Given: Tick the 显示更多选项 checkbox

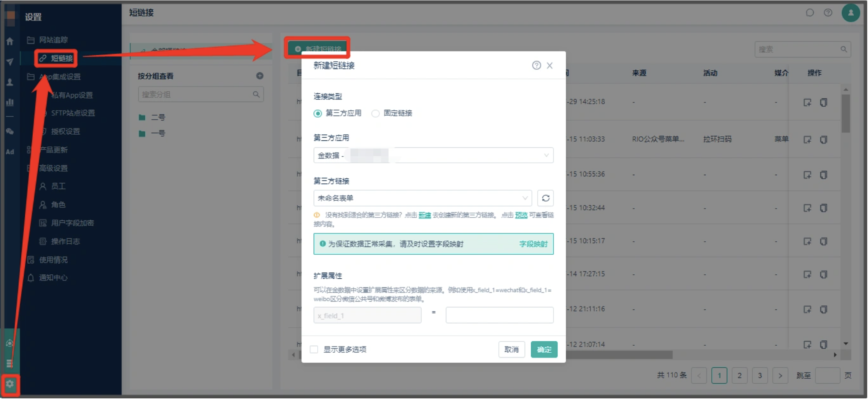Looking at the screenshot, I should (314, 349).
